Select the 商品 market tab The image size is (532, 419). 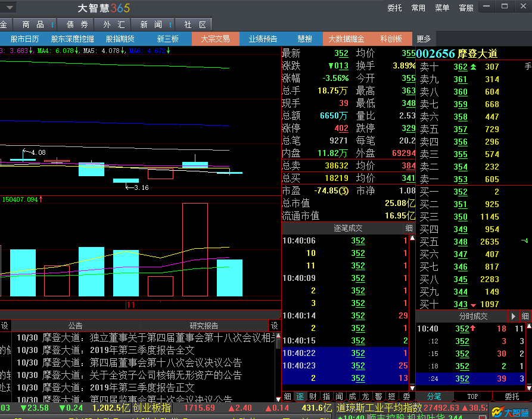[33, 25]
